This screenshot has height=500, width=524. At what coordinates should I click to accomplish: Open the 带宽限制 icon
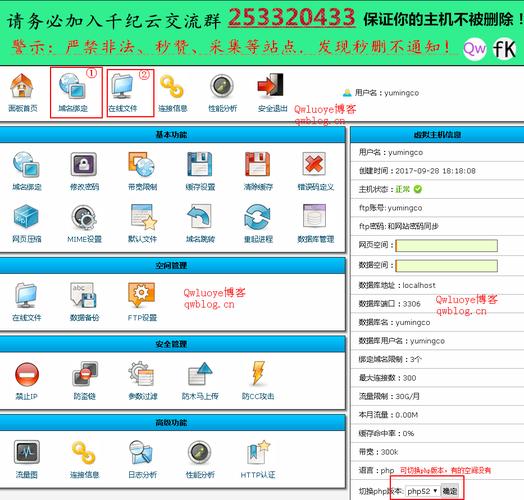(142, 164)
